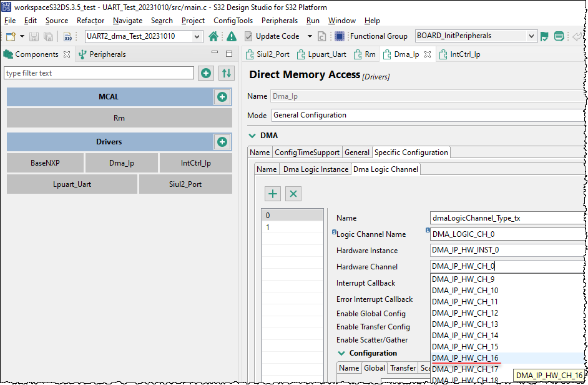Add a Drivers component via its green plus icon
Viewport: 588px width, 385px height.
(x=222, y=141)
